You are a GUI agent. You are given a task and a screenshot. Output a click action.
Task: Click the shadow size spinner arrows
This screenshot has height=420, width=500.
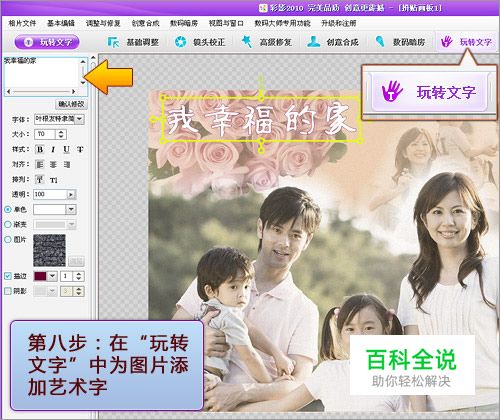tap(79, 291)
